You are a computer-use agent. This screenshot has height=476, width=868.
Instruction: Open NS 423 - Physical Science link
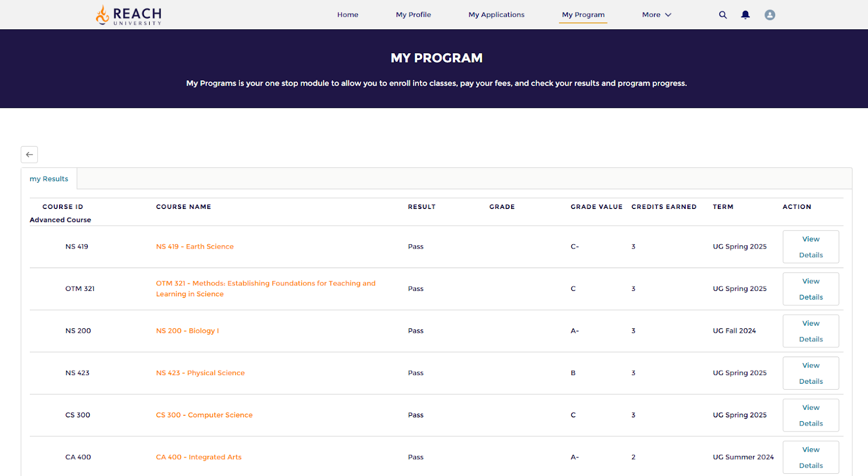coord(200,373)
